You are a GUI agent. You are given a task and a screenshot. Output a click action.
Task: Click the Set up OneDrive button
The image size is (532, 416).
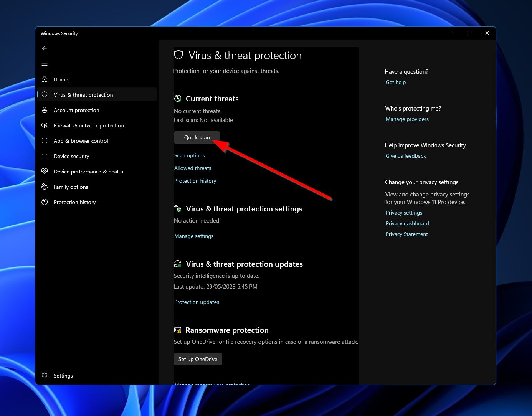[x=198, y=359]
